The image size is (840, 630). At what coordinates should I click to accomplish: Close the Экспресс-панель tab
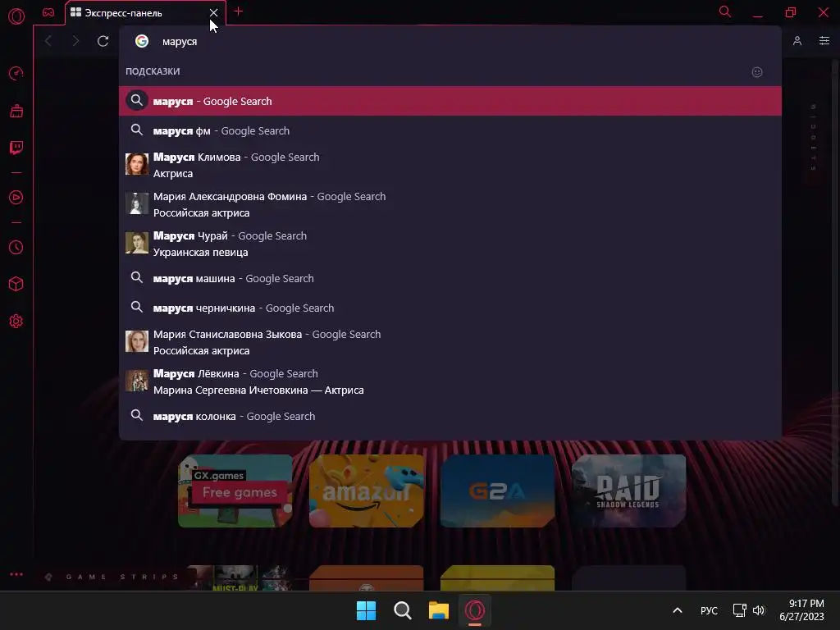[x=214, y=12]
